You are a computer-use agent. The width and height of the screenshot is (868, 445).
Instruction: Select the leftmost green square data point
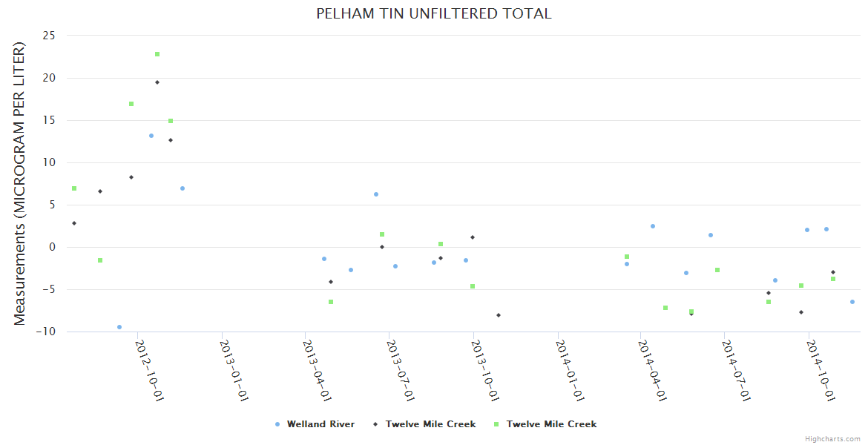(74, 188)
